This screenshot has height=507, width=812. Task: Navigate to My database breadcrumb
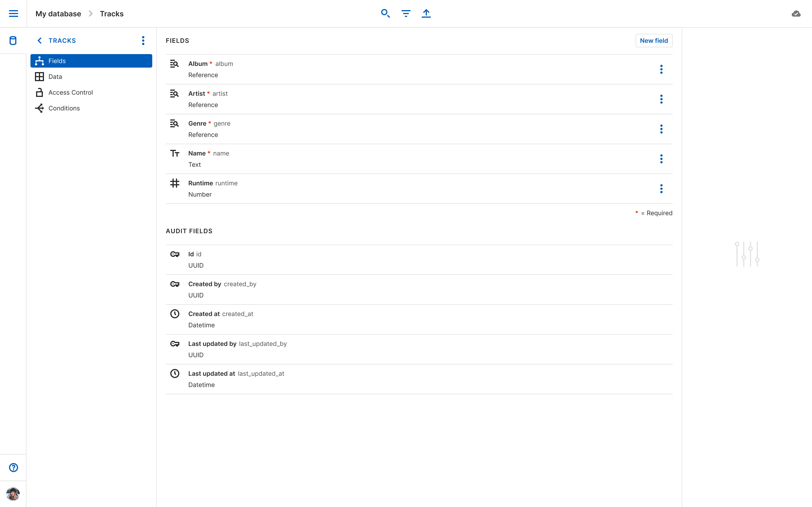click(x=58, y=14)
